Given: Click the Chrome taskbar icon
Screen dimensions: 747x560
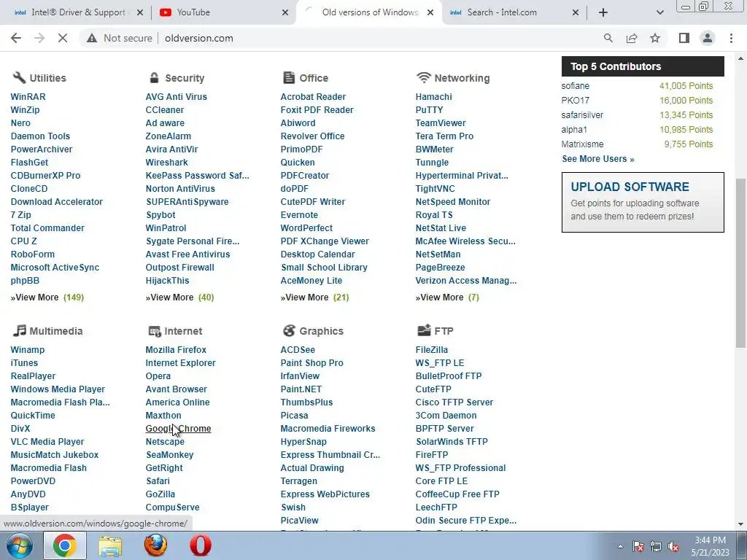Looking at the screenshot, I should [65, 545].
